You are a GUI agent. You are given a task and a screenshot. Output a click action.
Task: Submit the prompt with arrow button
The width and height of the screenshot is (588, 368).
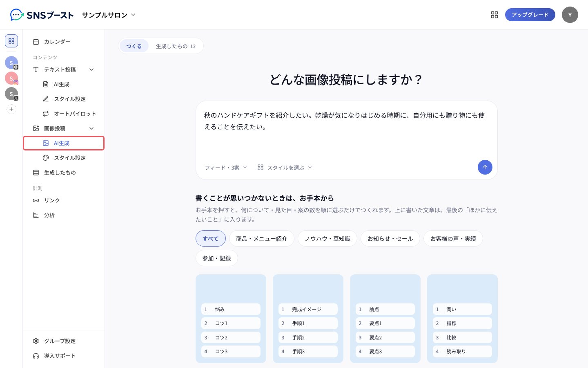point(485,167)
